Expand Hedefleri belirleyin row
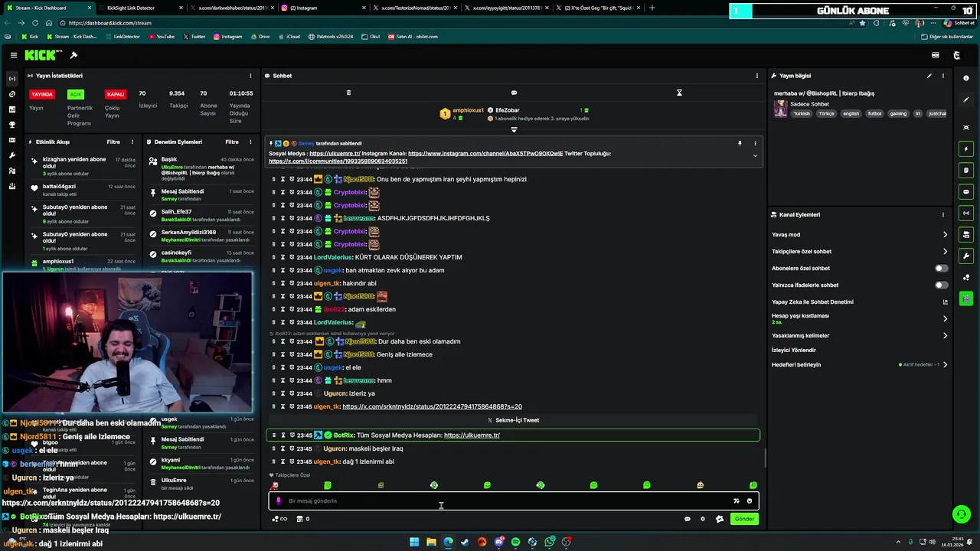Viewport: 980px width, 551px height. (945, 365)
